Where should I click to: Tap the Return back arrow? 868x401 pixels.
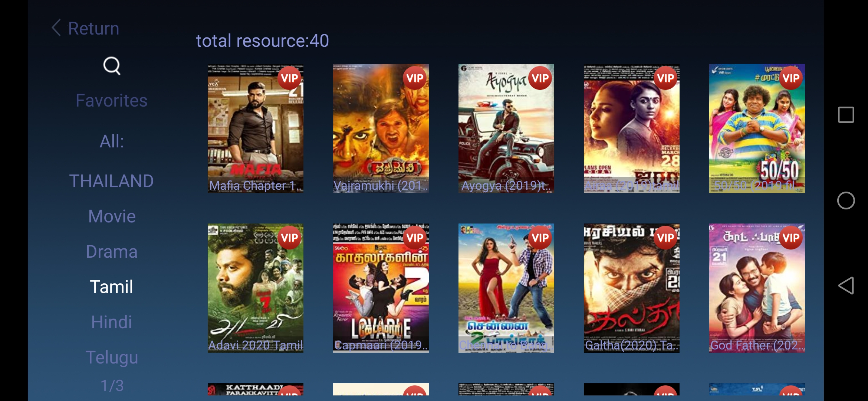[x=56, y=28]
